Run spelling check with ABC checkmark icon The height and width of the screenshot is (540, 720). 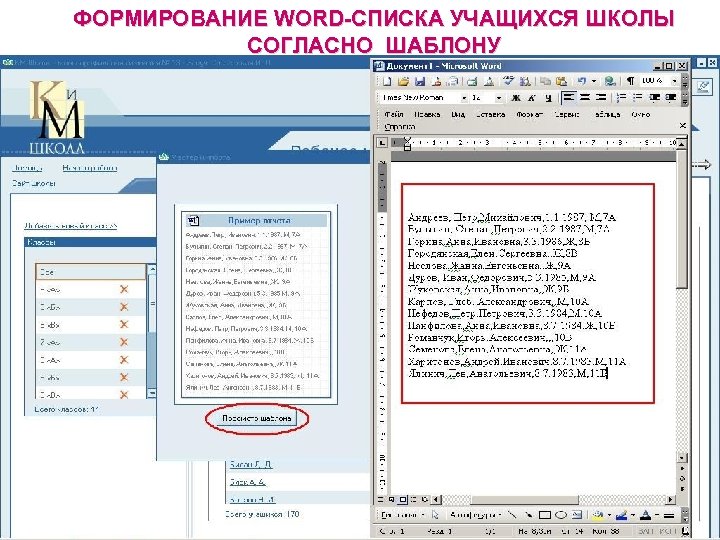508,82
